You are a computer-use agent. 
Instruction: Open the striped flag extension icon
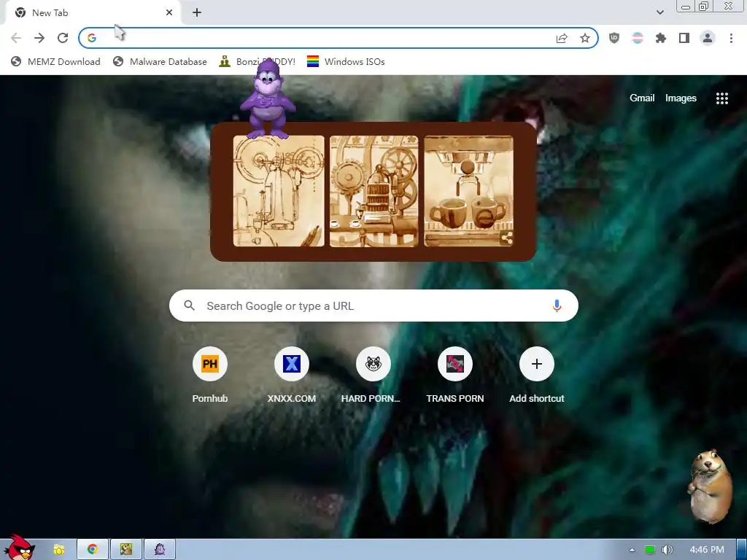[638, 38]
